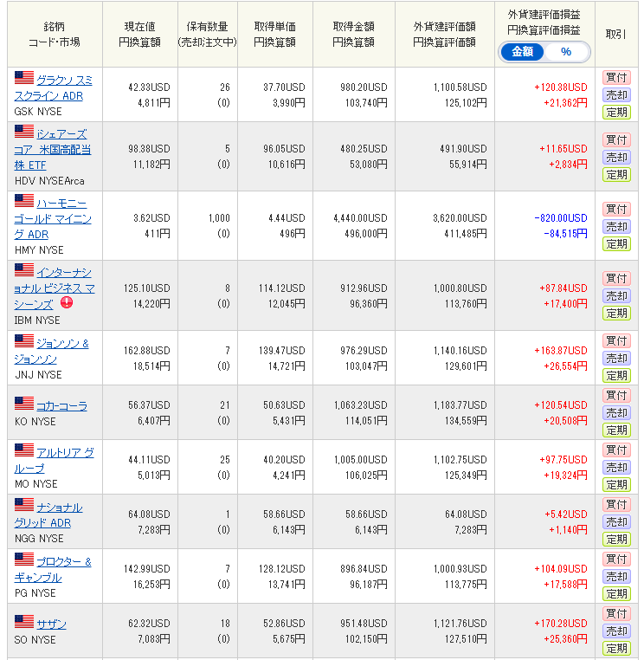Select KO current price 56.37USD
Image resolution: width=644 pixels, height=660 pixels.
150,405
